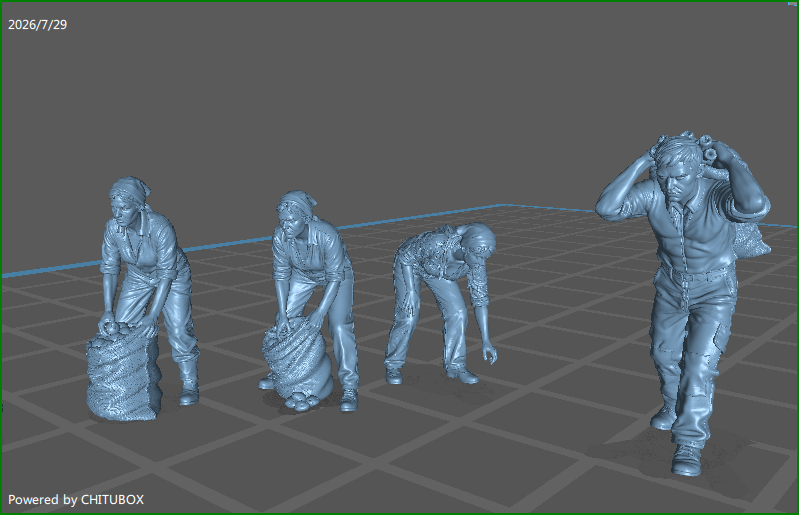Click the date text 2026/7/29
The height and width of the screenshot is (515, 799).
coord(38,24)
